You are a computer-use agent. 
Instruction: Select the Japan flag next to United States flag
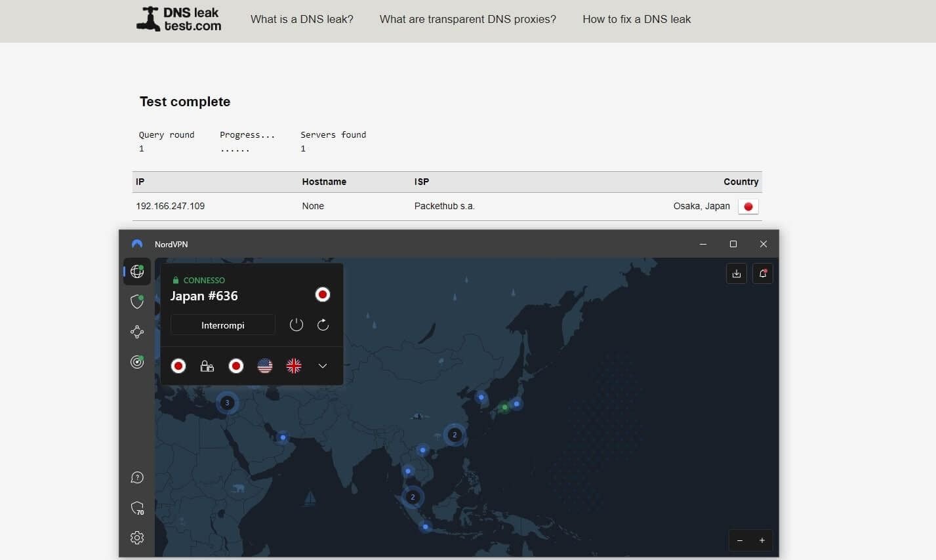tap(236, 366)
